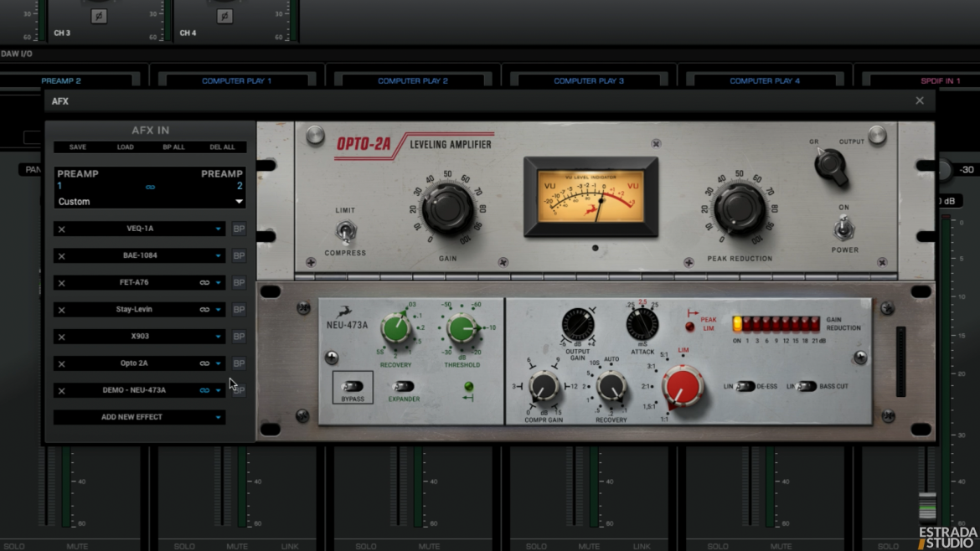Remove the Stay-Levin effect with its X
This screenshot has height=551, width=980.
click(61, 310)
